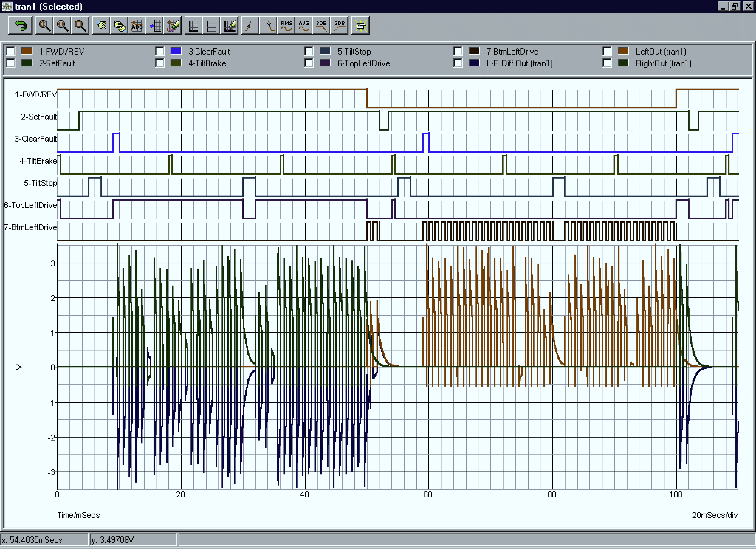Click the blue 3-ClearFault legend swatch
This screenshot has height=549, width=756.
(x=176, y=51)
